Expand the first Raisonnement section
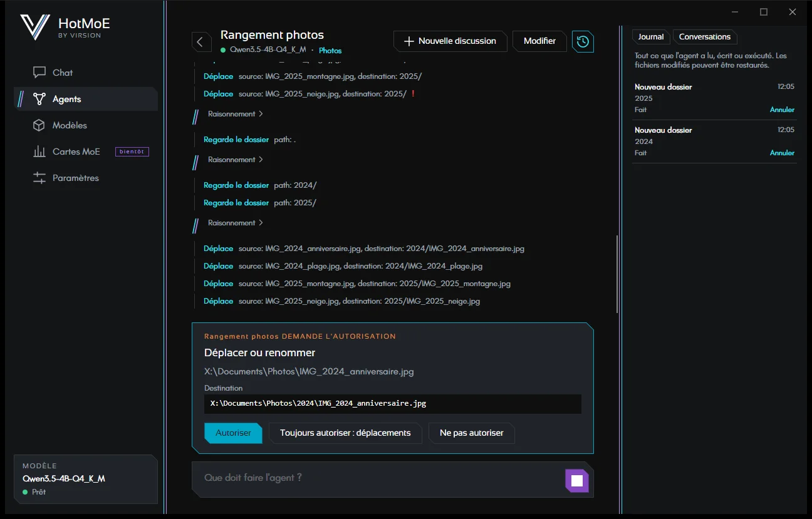This screenshot has height=519, width=812. click(x=236, y=114)
